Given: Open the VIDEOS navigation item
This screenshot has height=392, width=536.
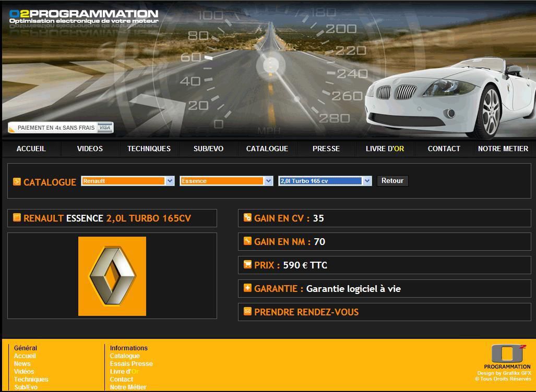Looking at the screenshot, I should tap(90, 149).
